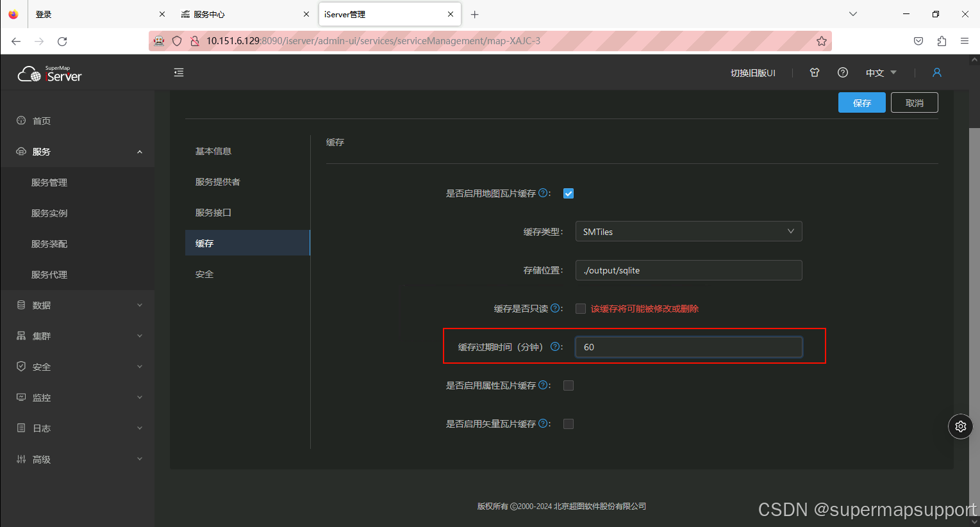
Task: Expand the 集群 sidebar menu
Action: (78, 336)
